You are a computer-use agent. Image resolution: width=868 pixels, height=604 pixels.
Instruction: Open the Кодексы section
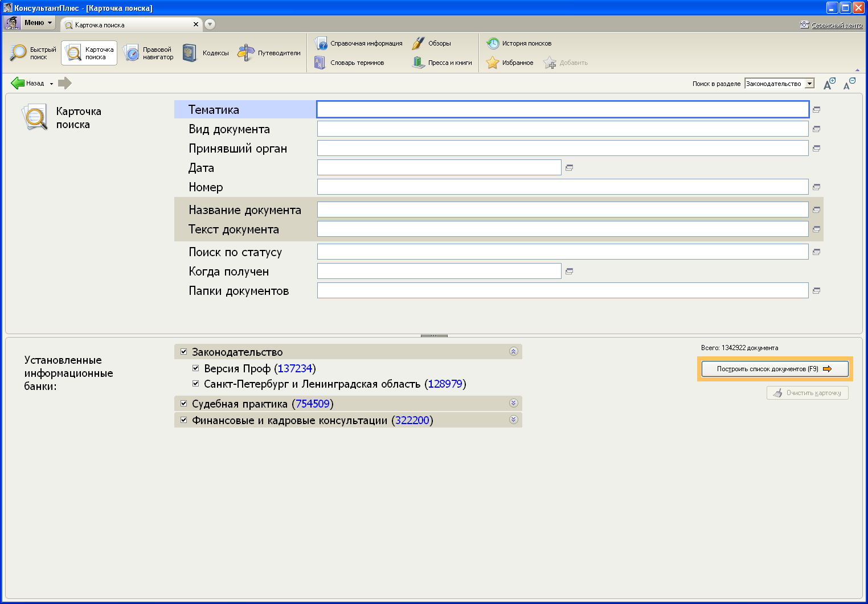tap(206, 53)
